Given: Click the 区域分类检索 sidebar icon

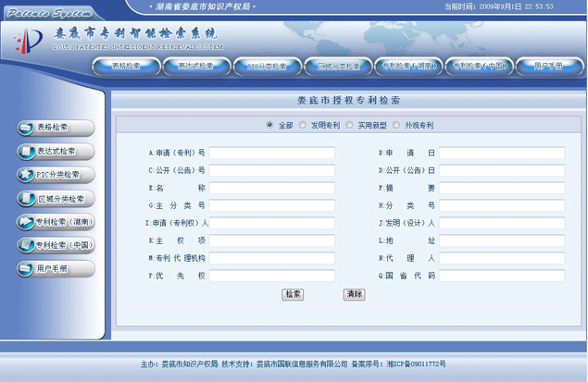Looking at the screenshot, I should [26, 199].
